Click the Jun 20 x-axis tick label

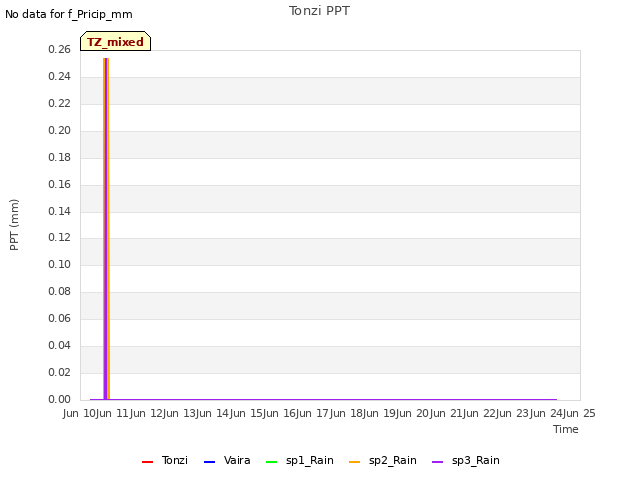(414, 413)
